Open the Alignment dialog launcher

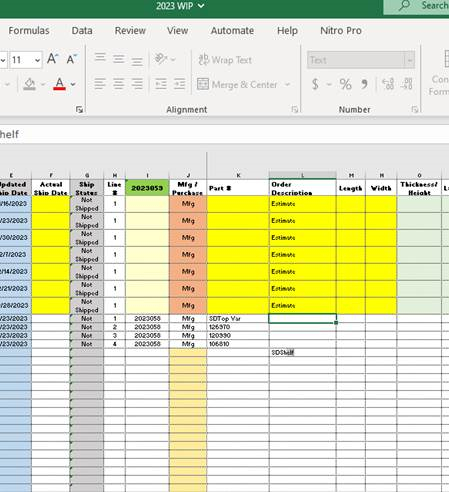[294, 109]
